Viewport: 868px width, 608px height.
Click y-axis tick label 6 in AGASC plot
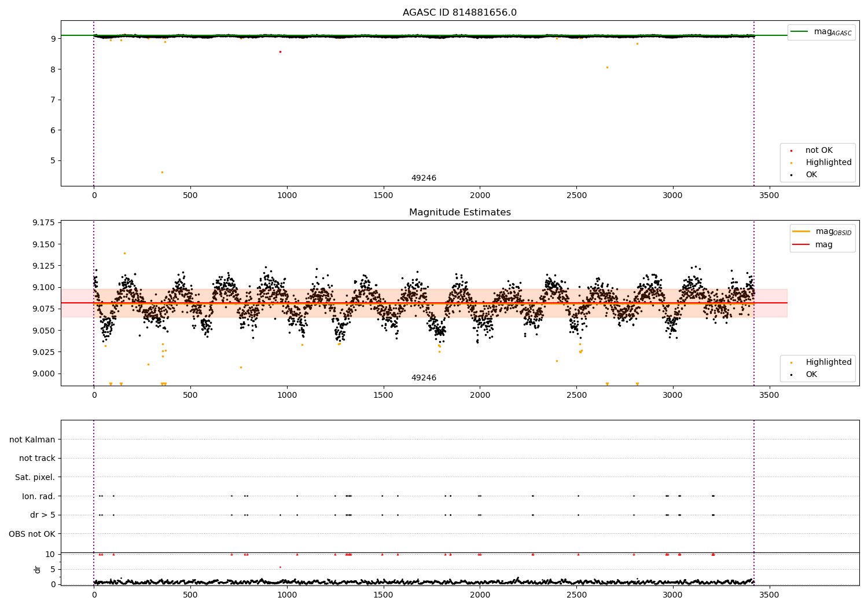(53, 130)
